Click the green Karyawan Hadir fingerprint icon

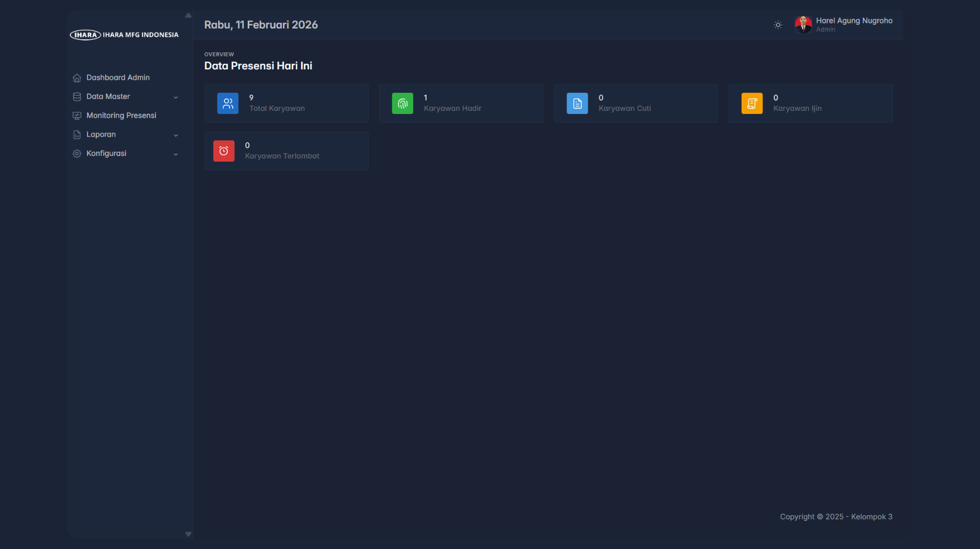pyautogui.click(x=403, y=104)
